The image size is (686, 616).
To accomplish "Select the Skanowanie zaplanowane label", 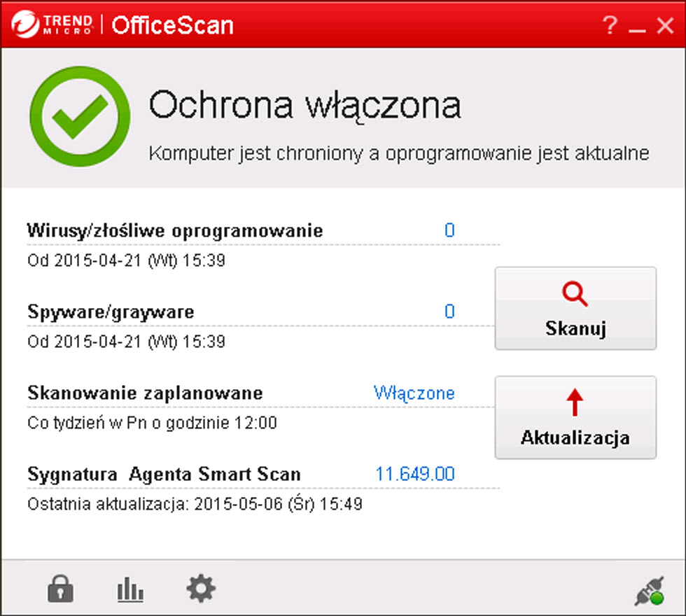I will coord(145,393).
